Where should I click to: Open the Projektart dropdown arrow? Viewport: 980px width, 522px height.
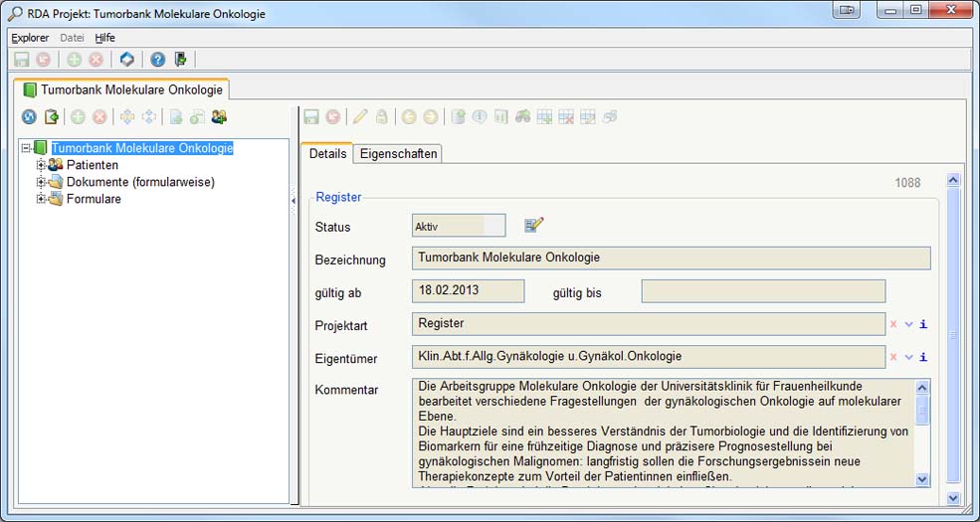point(908,324)
